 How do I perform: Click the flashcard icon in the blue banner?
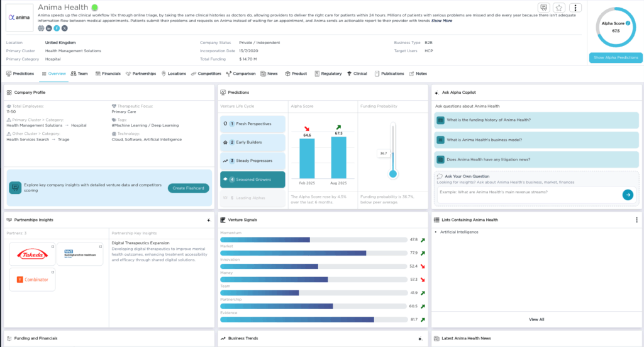point(15,188)
